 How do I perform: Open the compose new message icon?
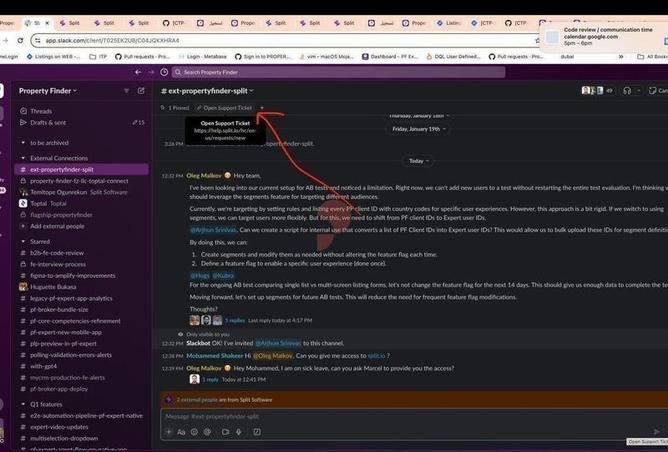141,91
